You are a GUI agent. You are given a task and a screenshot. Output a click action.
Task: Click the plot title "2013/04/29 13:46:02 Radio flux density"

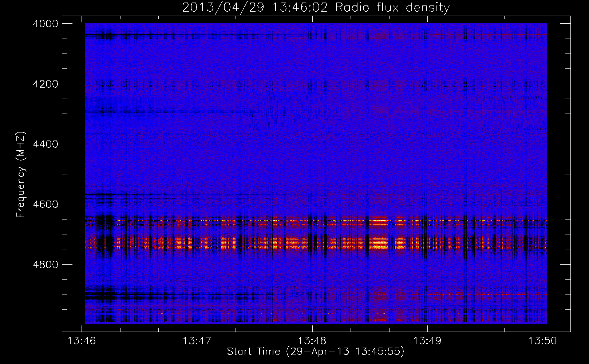316,7
